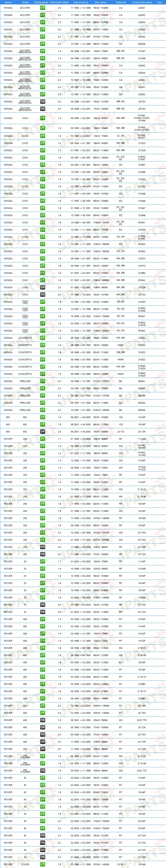The width and height of the screenshot is (166, 868).
Task: Click ON diesel icon in MG 20 T2N row
Action: pos(42,432)
